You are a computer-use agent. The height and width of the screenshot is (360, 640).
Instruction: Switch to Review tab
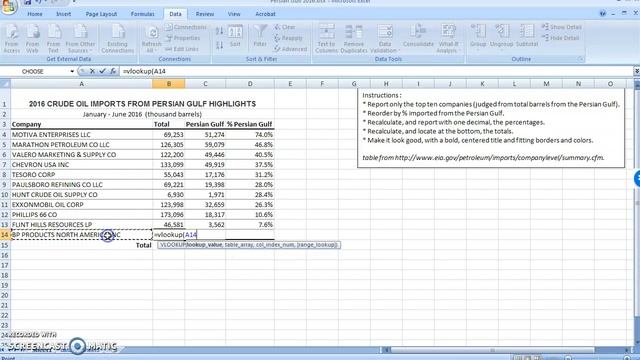click(x=204, y=14)
